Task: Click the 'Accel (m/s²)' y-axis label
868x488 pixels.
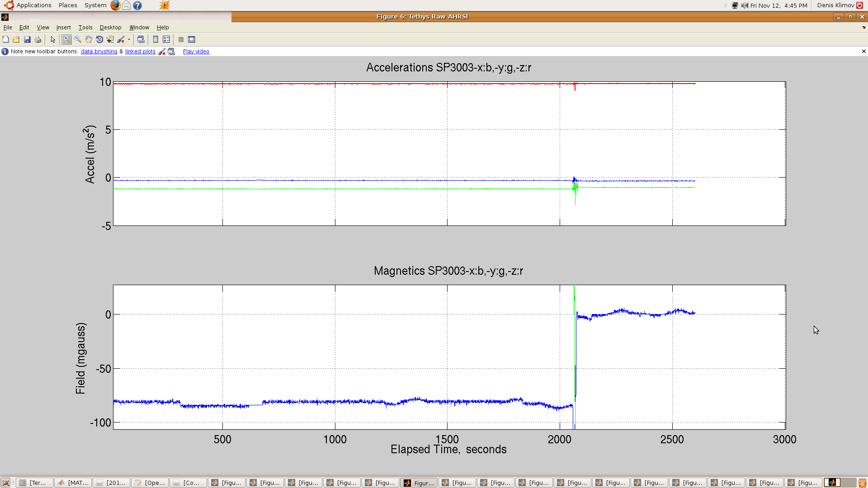Action: (90, 154)
